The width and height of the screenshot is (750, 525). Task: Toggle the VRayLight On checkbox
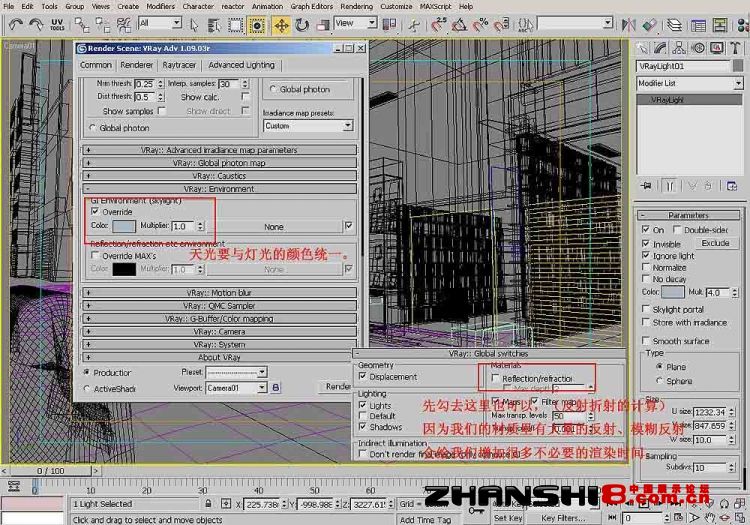pos(646,229)
